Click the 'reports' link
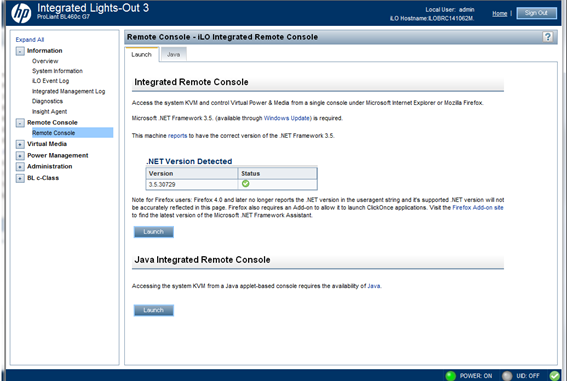 (x=178, y=136)
